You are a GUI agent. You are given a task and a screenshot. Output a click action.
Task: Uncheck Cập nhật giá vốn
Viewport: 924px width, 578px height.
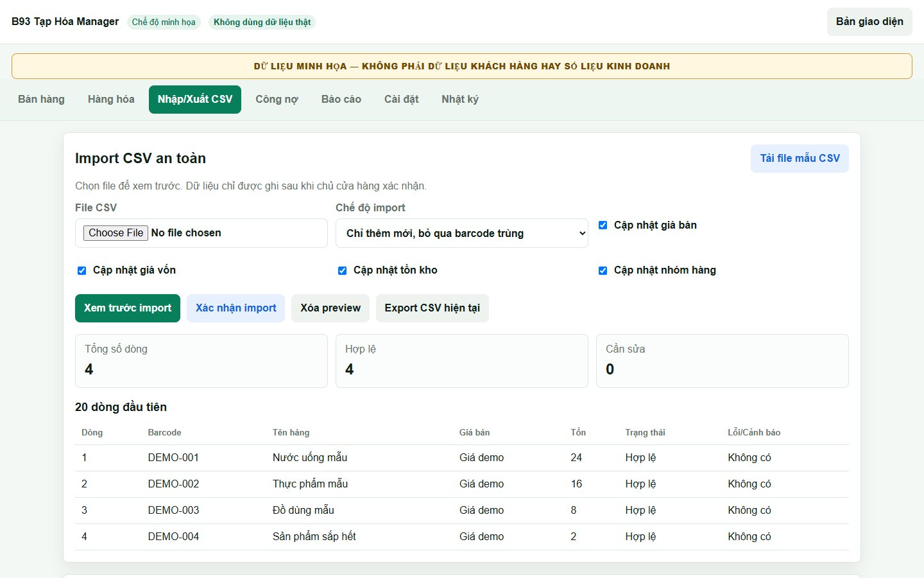click(82, 270)
